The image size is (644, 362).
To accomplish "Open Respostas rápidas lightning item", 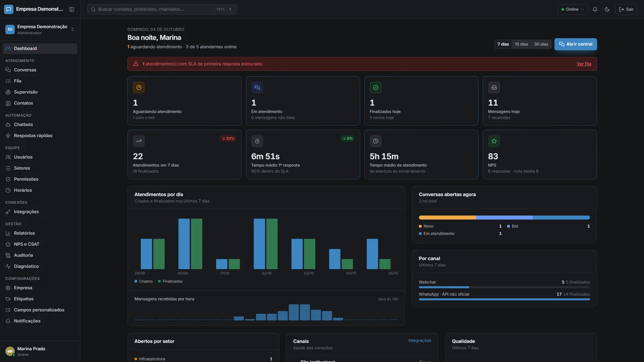I will point(40,136).
